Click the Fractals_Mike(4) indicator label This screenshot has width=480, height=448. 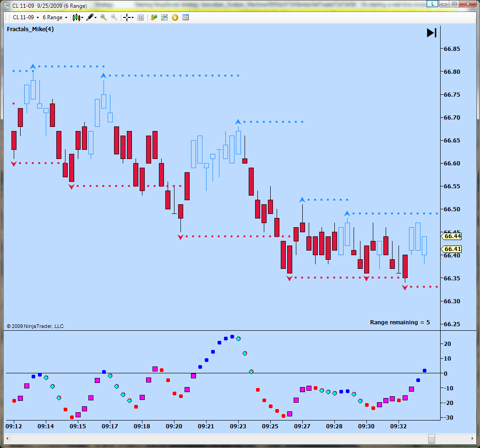point(30,29)
